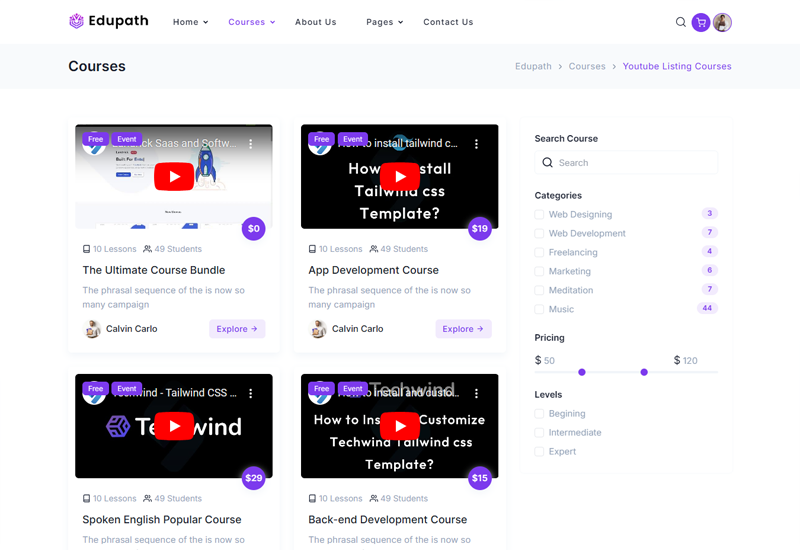Expand the Courses dropdown menu
The image size is (800, 550).
coord(251,22)
